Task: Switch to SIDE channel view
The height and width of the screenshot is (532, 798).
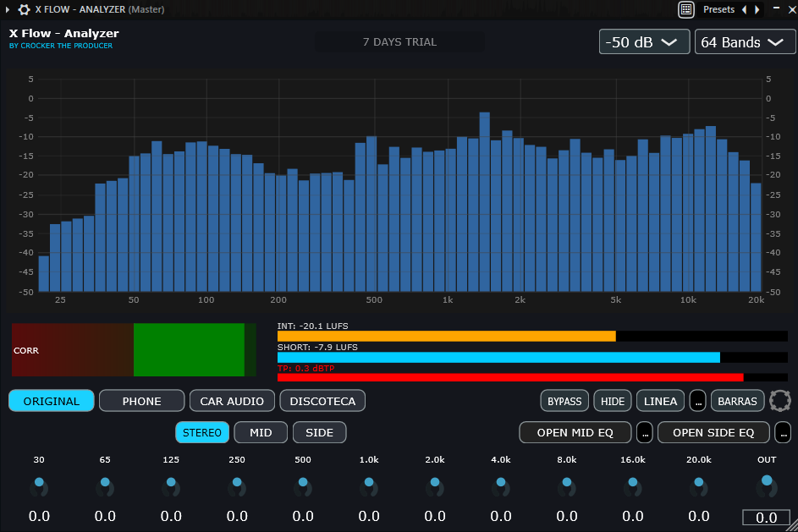Action: pos(320,432)
